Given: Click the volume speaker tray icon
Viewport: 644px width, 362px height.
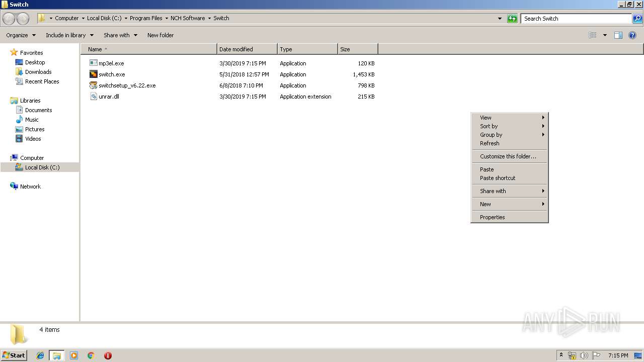Looking at the screenshot, I should [584, 355].
